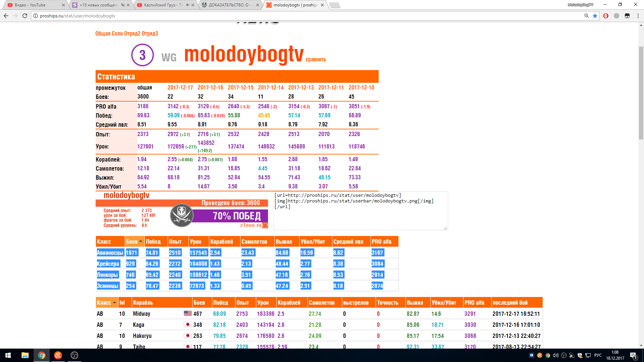Open the Windows Start menu

pyautogui.click(x=8, y=355)
